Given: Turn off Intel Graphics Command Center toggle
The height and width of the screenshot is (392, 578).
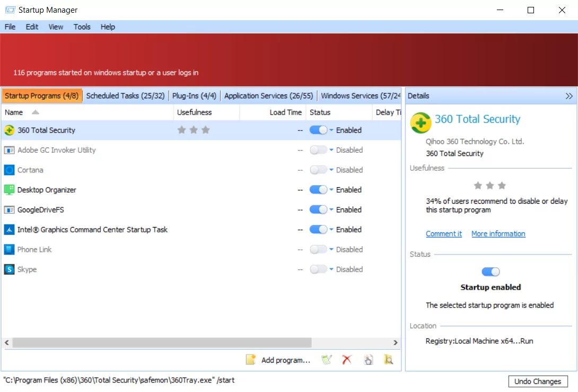Looking at the screenshot, I should tap(318, 230).
